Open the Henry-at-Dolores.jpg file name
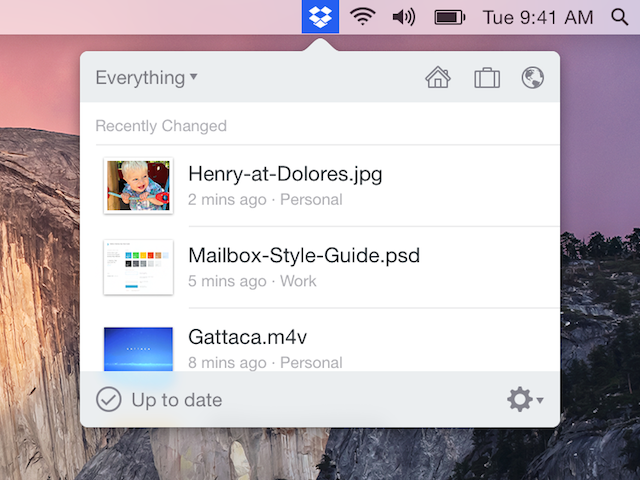This screenshot has width=640, height=480. 285,174
